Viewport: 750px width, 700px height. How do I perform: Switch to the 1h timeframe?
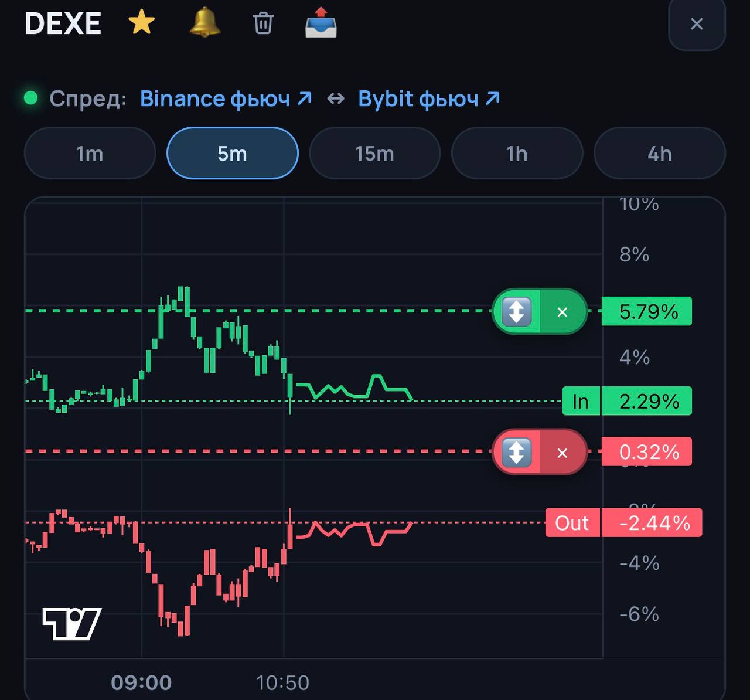pyautogui.click(x=517, y=154)
